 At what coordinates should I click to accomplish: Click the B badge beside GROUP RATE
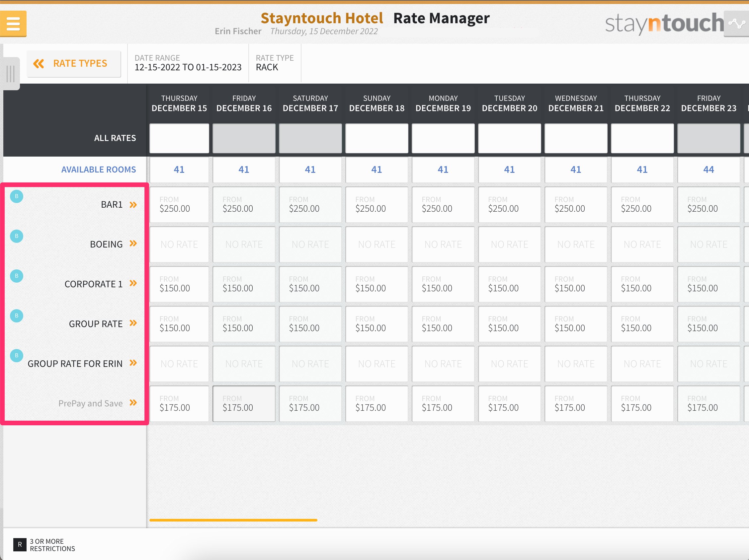pos(17,316)
